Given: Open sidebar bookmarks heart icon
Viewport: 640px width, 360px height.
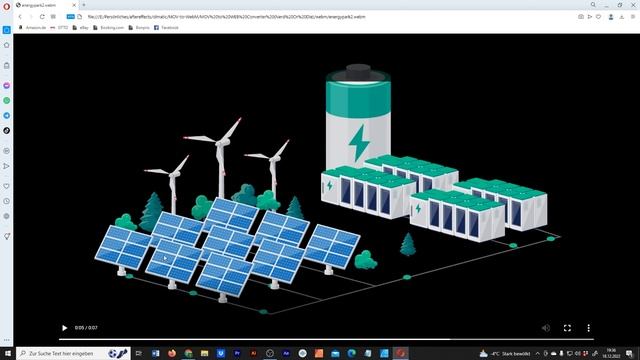Looking at the screenshot, I should (x=7, y=186).
